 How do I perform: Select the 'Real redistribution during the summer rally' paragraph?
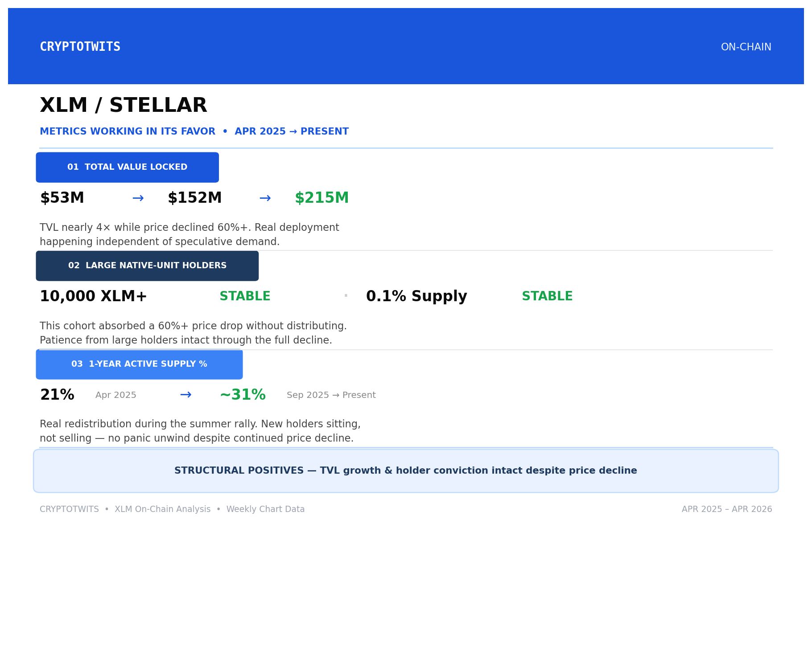pyautogui.click(x=200, y=431)
